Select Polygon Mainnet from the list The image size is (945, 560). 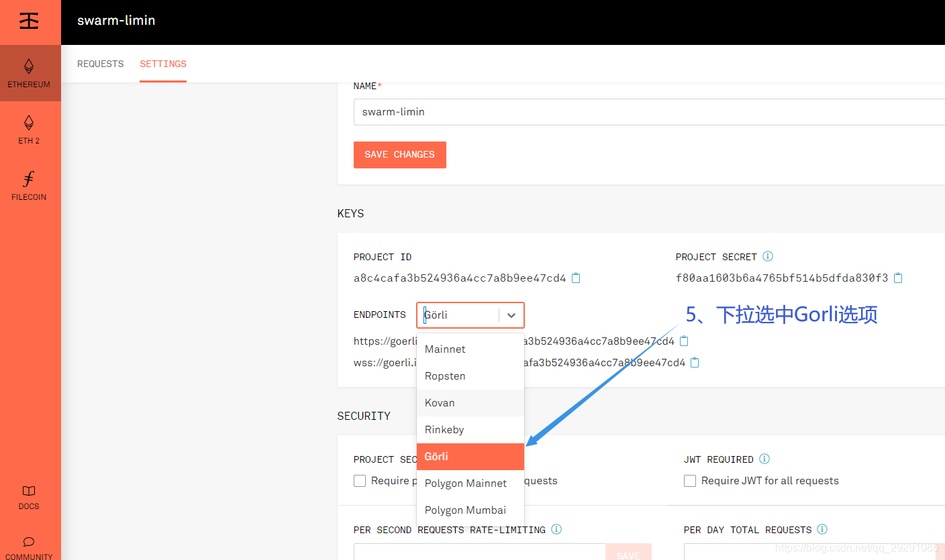[x=470, y=484]
